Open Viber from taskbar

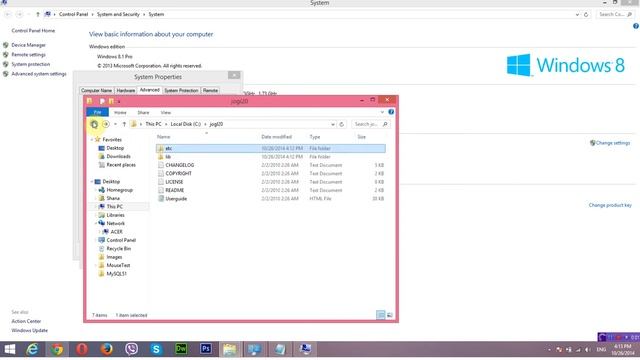(131, 349)
